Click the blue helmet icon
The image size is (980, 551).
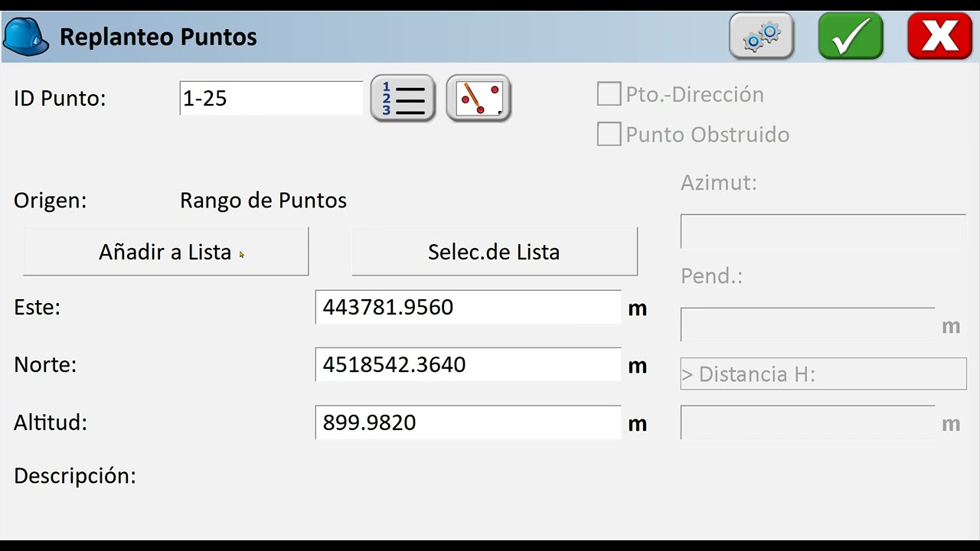26,36
